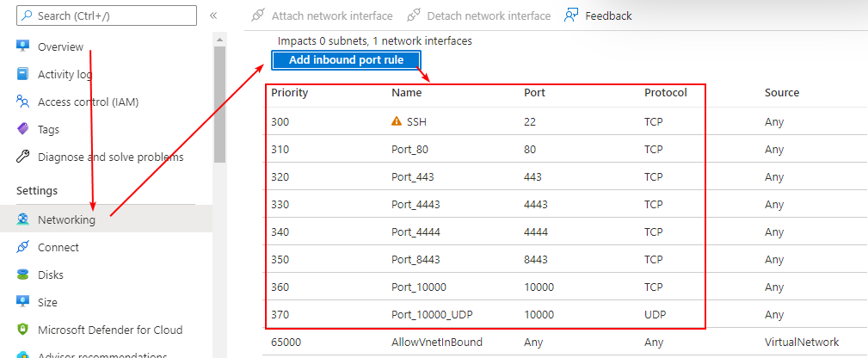Sort by Port column header
868x358 pixels.
point(534,93)
